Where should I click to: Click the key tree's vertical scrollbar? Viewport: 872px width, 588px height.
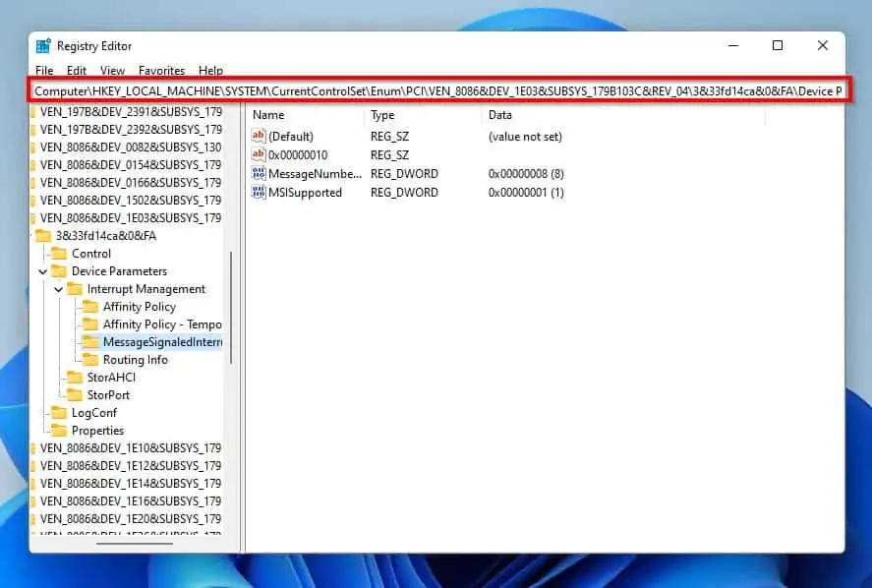(x=231, y=308)
